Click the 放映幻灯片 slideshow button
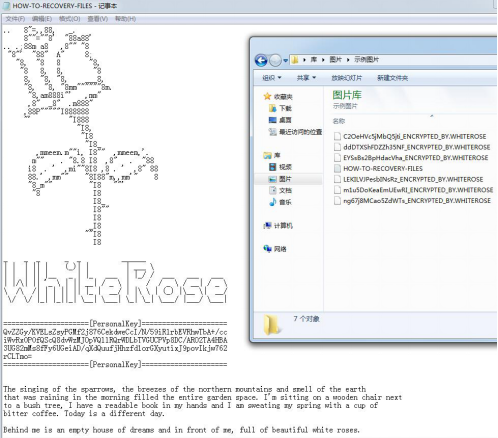The height and width of the screenshot is (438, 498). click(x=346, y=78)
